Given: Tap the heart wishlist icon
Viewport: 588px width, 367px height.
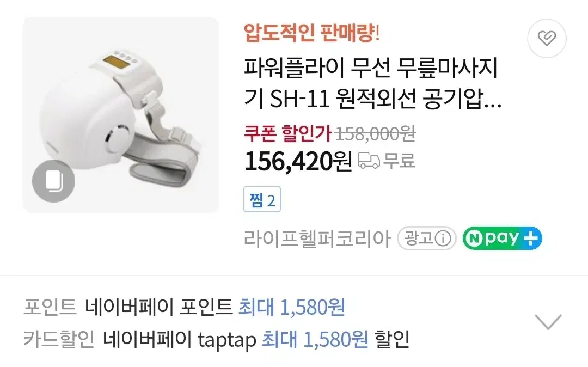Looking at the screenshot, I should pos(547,38).
